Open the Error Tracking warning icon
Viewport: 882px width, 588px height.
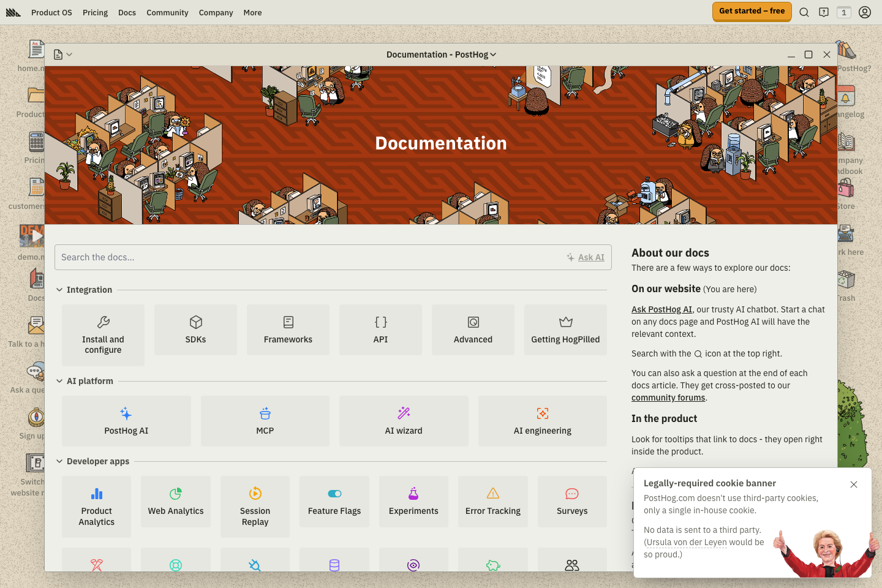(493, 493)
